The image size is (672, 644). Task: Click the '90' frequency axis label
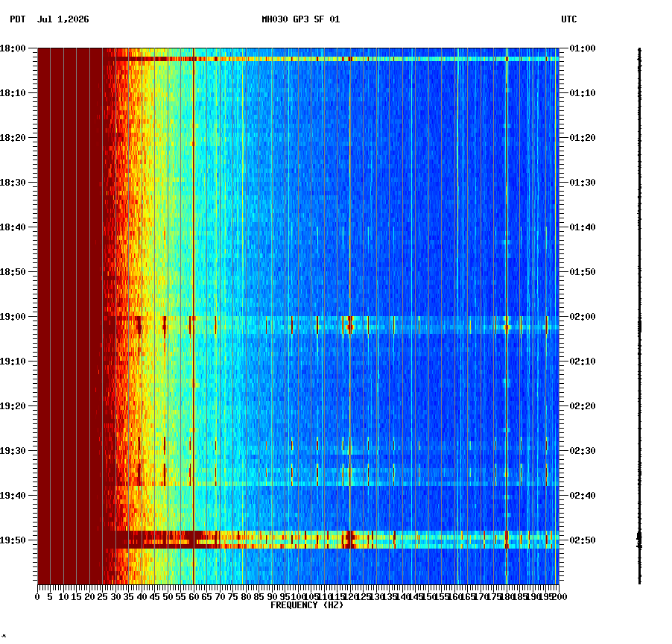point(272,597)
